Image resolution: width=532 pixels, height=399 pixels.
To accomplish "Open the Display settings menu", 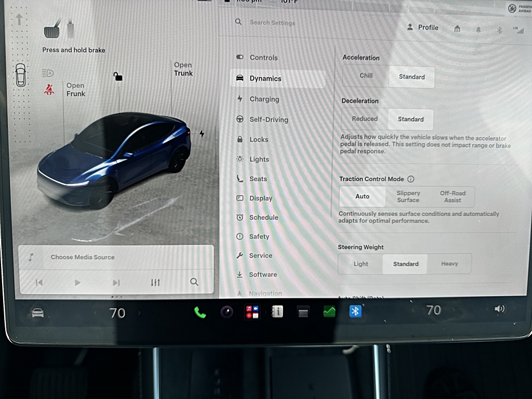I will pyautogui.click(x=254, y=198).
